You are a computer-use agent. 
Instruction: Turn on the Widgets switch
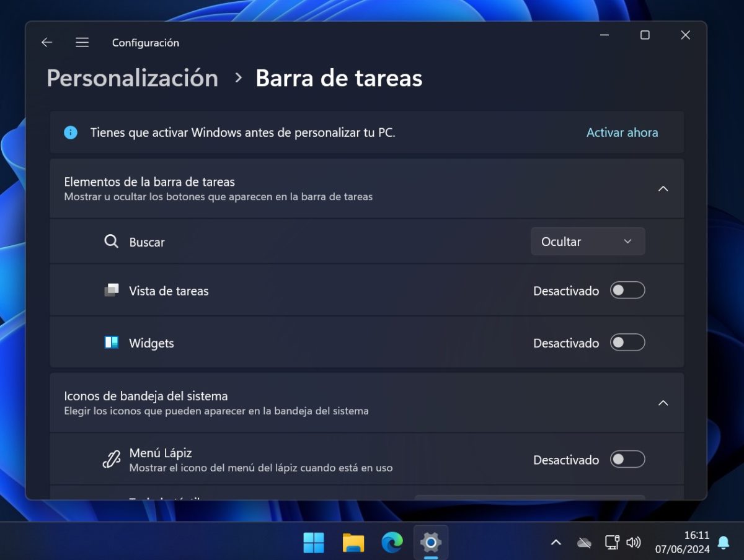click(x=627, y=343)
